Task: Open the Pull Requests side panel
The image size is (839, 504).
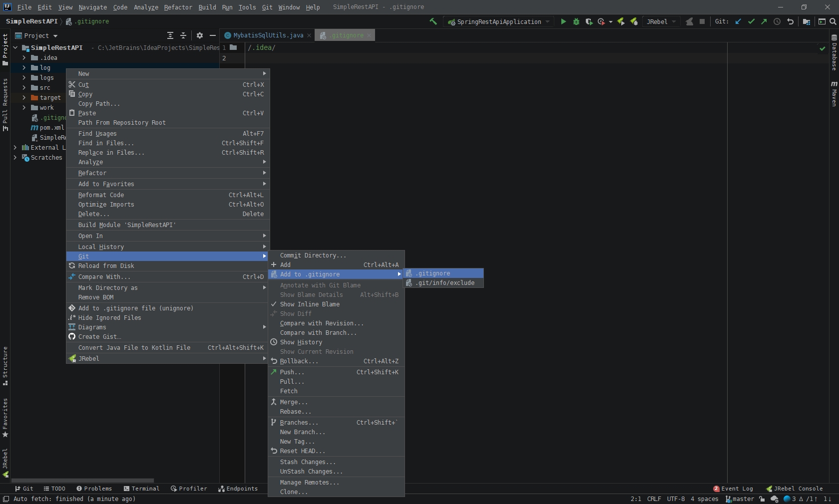Action: [x=5, y=105]
